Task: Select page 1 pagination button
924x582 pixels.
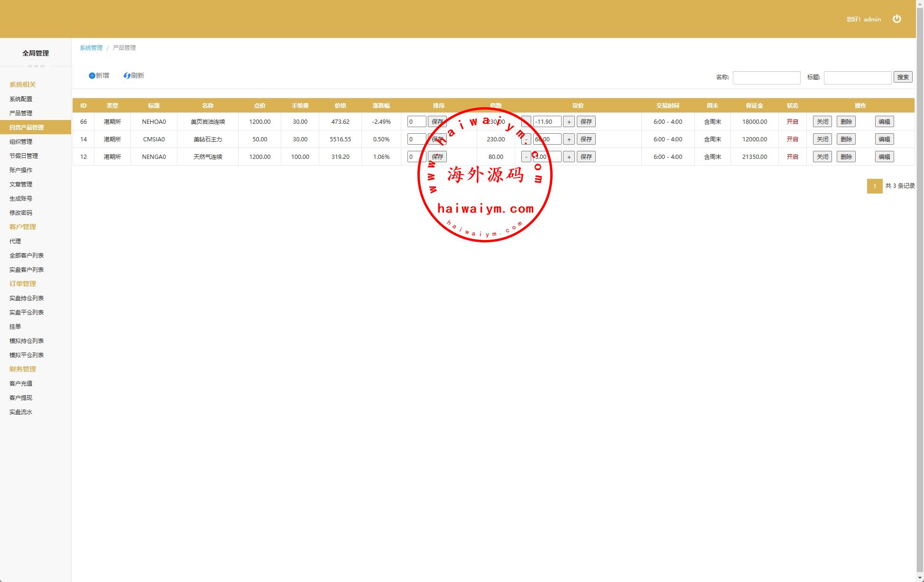Action: (874, 186)
